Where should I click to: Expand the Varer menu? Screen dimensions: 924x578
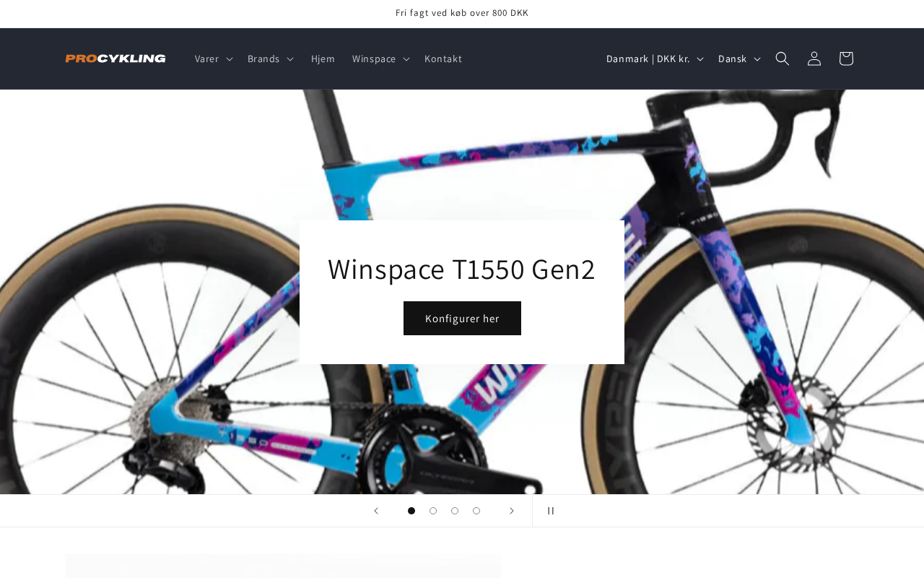tap(214, 59)
